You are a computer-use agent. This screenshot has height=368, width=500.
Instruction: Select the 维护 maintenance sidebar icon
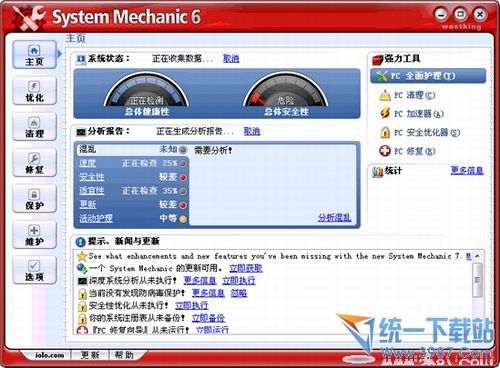pyautogui.click(x=34, y=235)
